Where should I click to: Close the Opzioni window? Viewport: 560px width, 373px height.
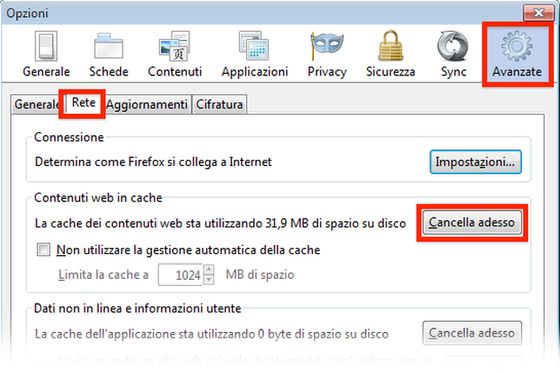click(539, 13)
